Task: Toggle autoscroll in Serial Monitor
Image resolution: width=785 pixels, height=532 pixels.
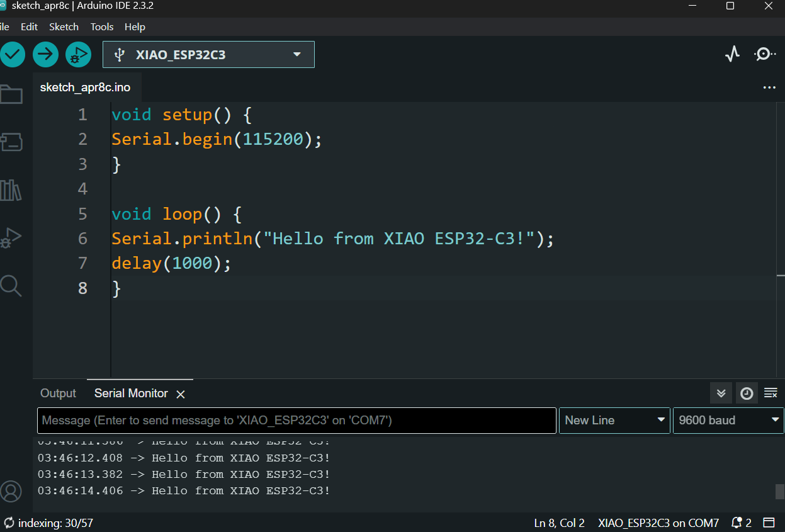Action: (721, 393)
